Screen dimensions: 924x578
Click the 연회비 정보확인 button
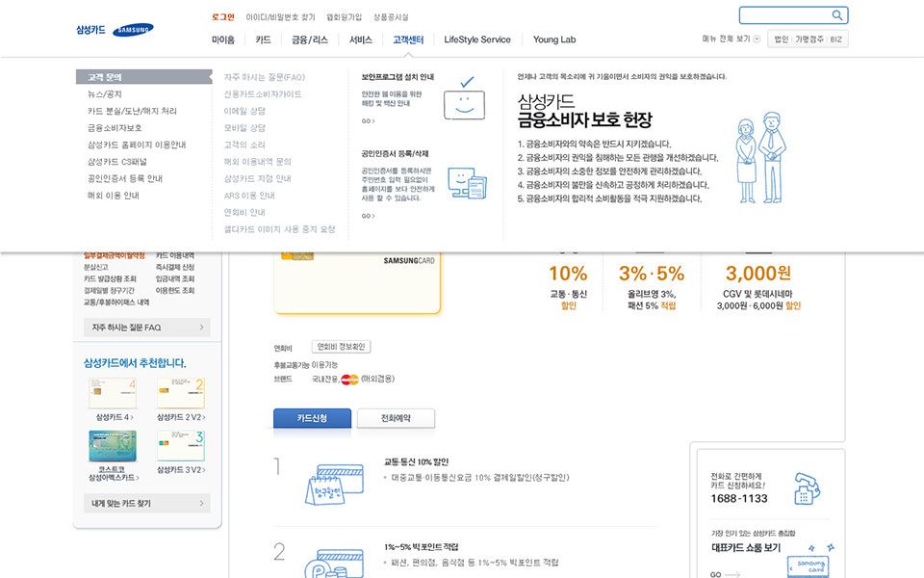pos(342,347)
